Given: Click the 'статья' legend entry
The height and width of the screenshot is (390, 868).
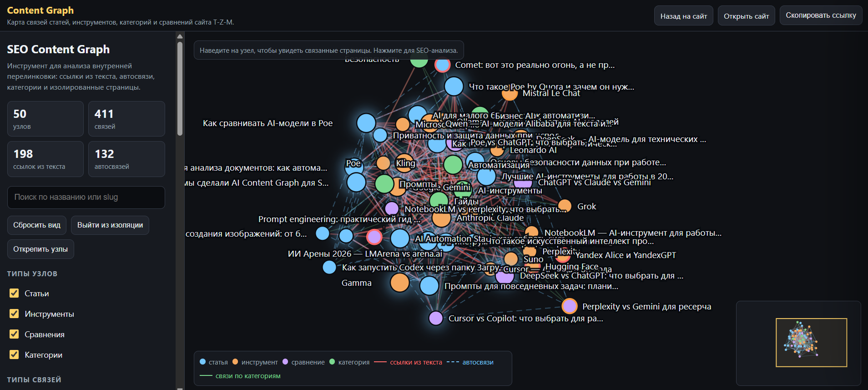Looking at the screenshot, I should click(214, 362).
